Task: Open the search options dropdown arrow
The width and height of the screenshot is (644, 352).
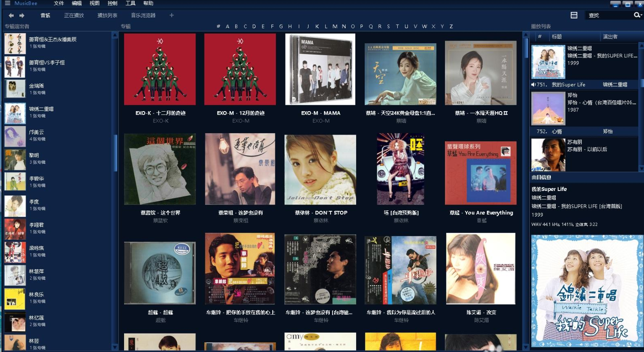Action: tap(640, 16)
